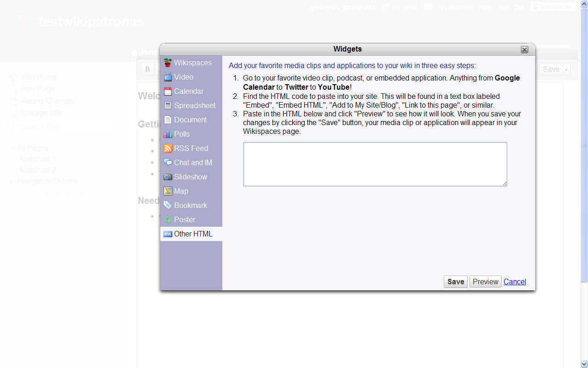
Task: Open the Κεφάλαιο 1 page link
Action: [38, 159]
